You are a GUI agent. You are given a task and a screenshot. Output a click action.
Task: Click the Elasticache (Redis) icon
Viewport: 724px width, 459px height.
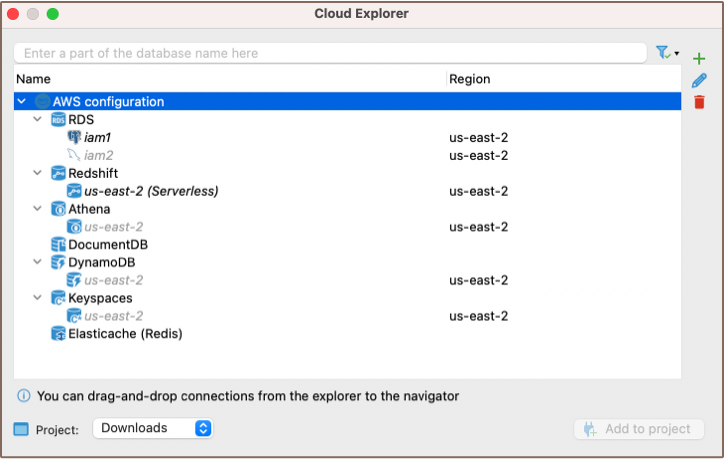(x=58, y=333)
